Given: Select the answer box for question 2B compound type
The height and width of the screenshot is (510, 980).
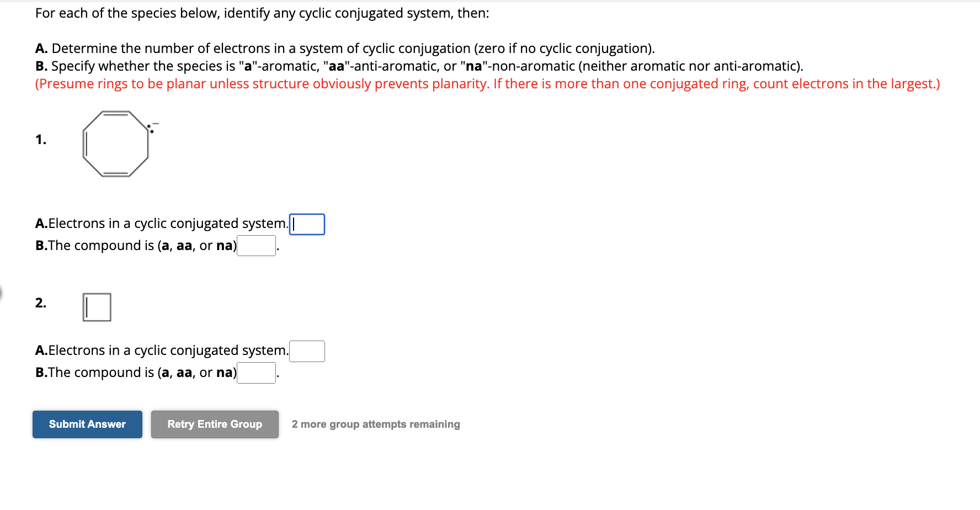Looking at the screenshot, I should [x=256, y=373].
